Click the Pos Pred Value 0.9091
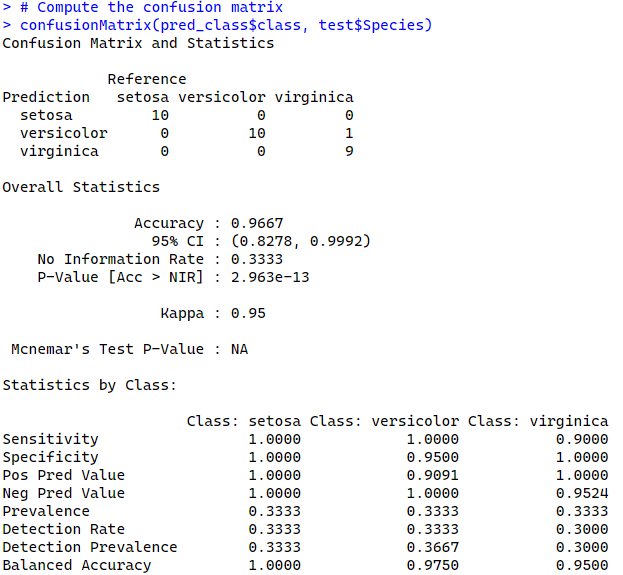 pyautogui.click(x=433, y=475)
